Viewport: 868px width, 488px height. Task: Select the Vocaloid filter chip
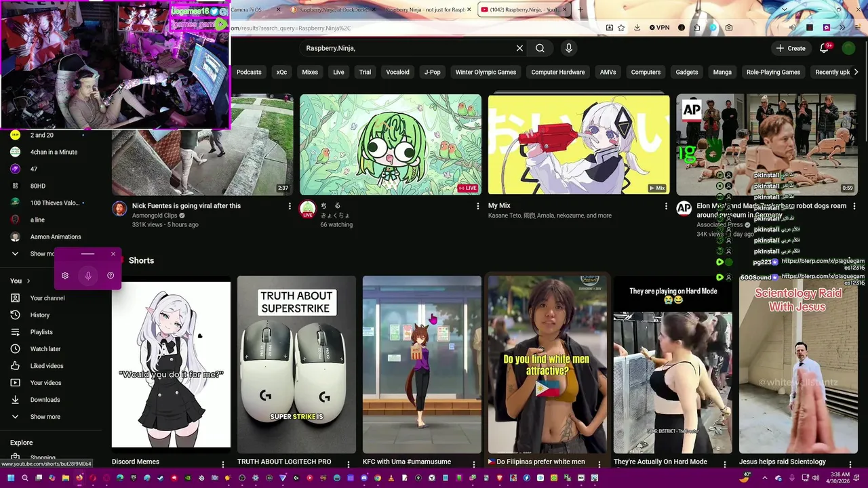click(x=397, y=72)
